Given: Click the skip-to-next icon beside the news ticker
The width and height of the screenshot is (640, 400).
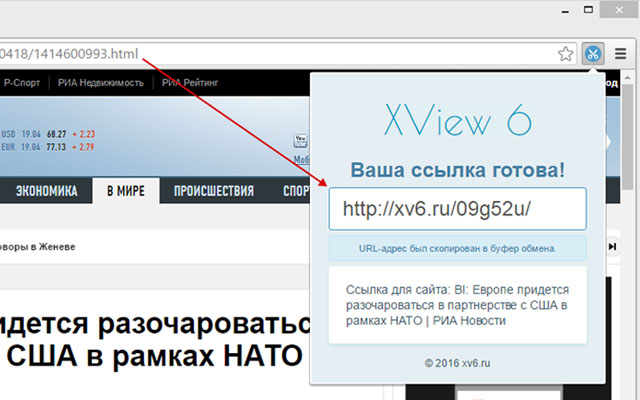Looking at the screenshot, I should [612, 247].
